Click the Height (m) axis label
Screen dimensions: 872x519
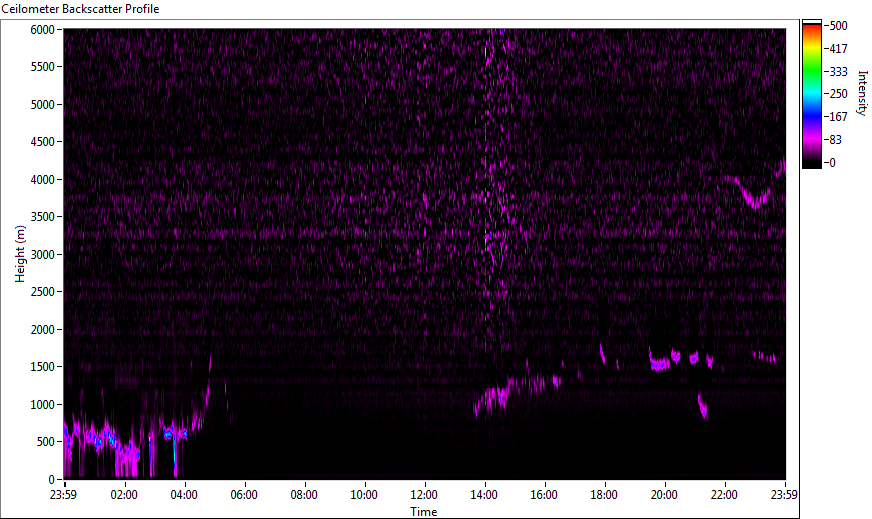(x=20, y=254)
